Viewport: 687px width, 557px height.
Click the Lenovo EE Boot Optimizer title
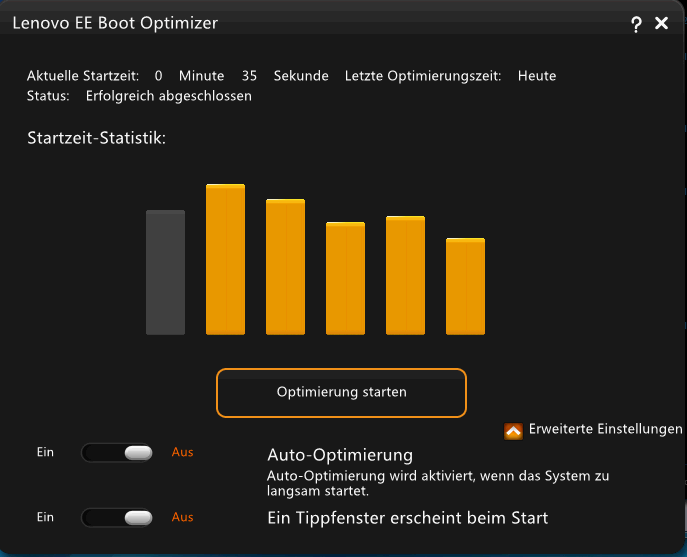tap(114, 22)
